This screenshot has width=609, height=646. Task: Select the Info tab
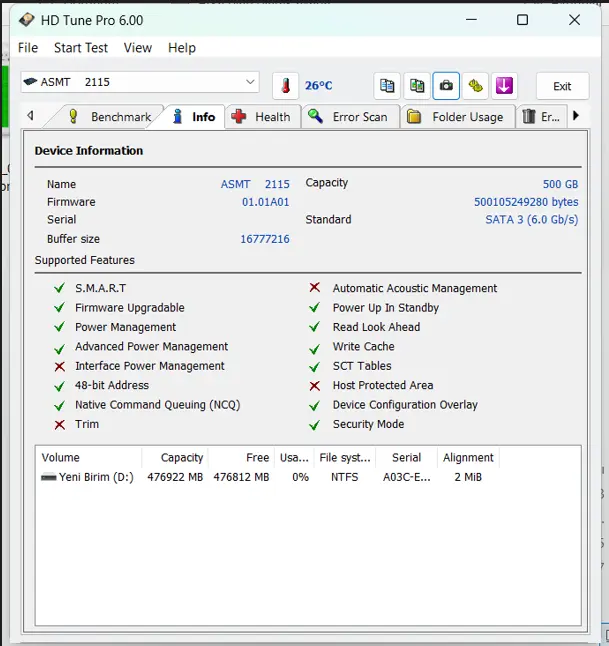(x=194, y=117)
